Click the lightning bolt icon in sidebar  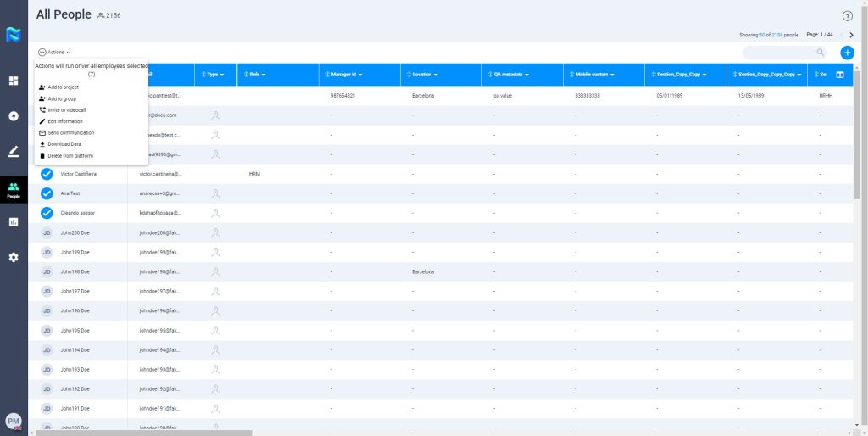[x=14, y=116]
